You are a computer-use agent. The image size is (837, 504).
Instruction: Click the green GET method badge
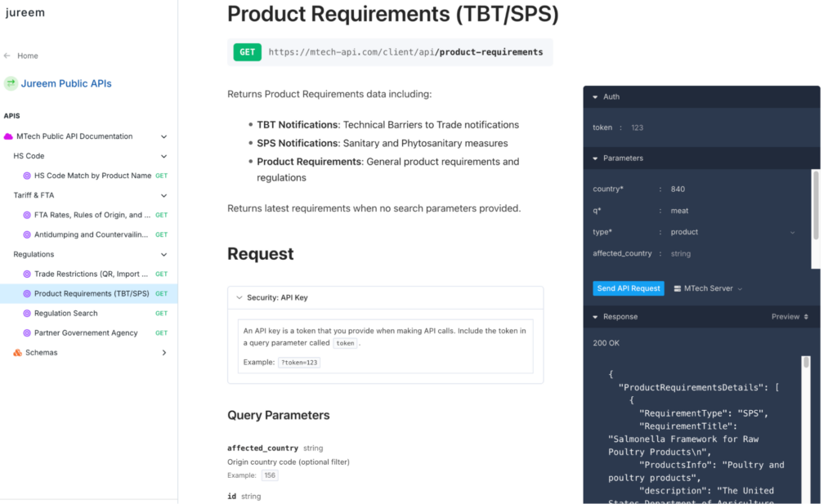point(247,52)
